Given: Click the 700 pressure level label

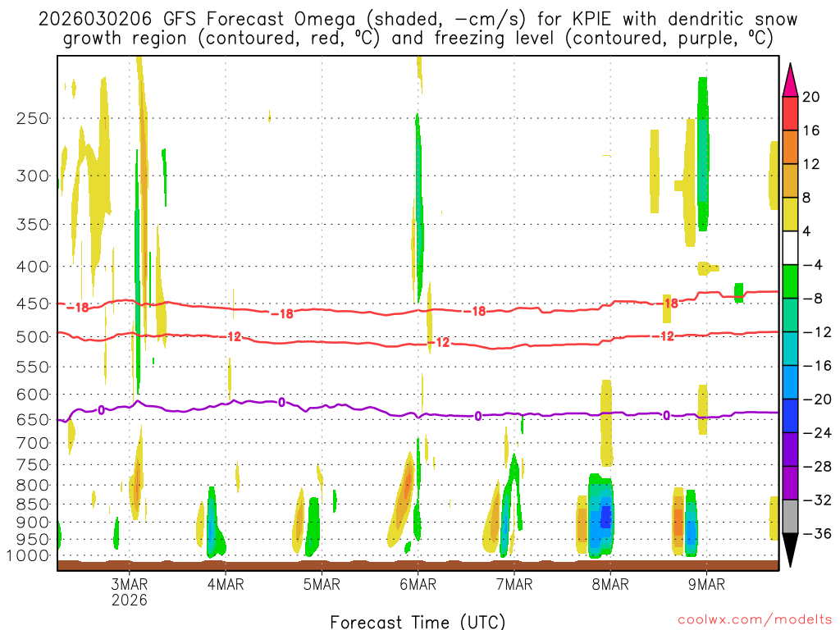Looking at the screenshot, I should [33, 443].
